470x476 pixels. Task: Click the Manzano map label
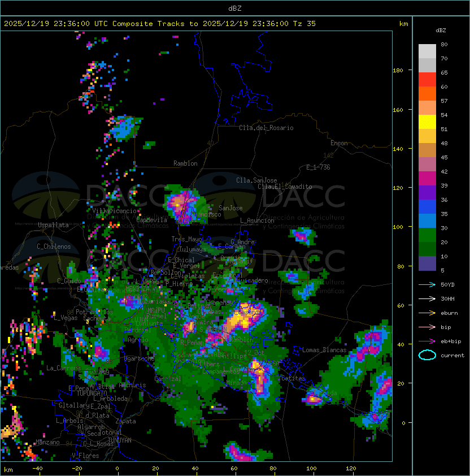[x=47, y=442]
